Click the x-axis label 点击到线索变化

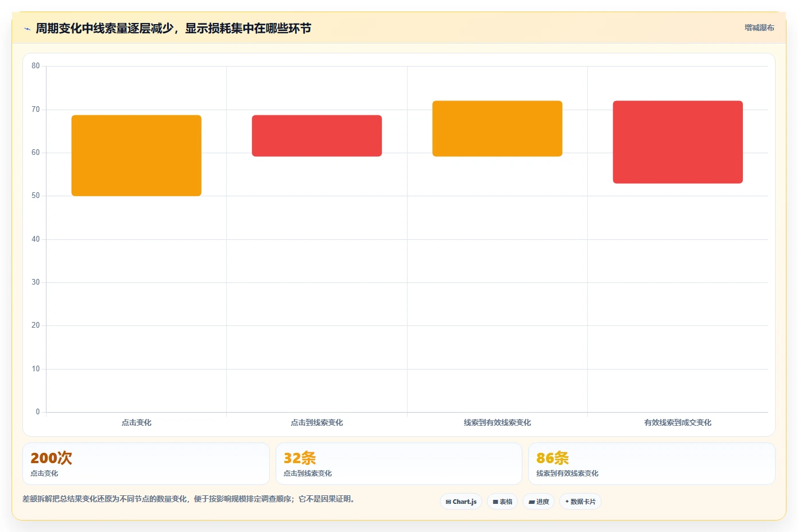(317, 422)
